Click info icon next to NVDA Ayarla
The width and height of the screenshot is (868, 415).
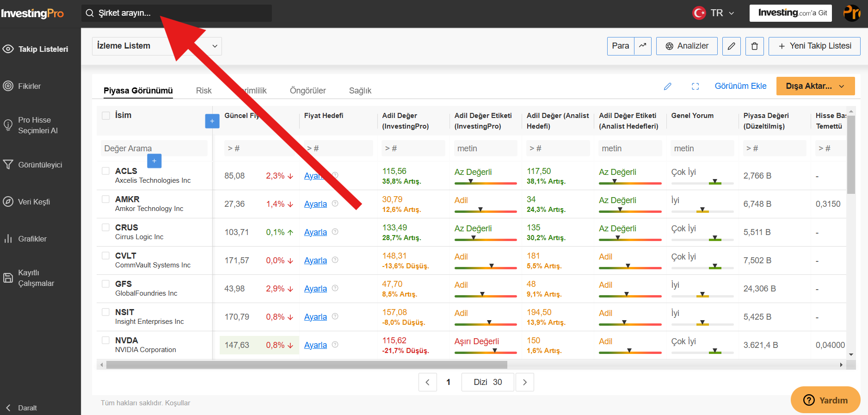335,345
